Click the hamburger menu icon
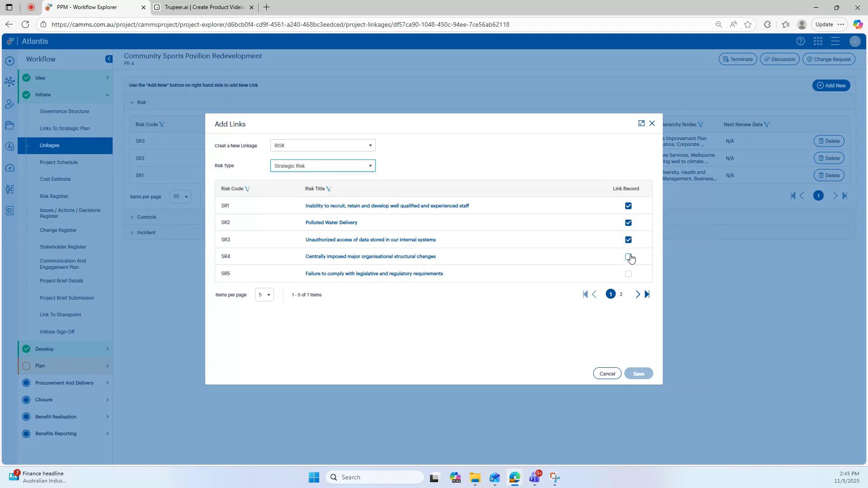The height and width of the screenshot is (488, 868). pos(835,41)
